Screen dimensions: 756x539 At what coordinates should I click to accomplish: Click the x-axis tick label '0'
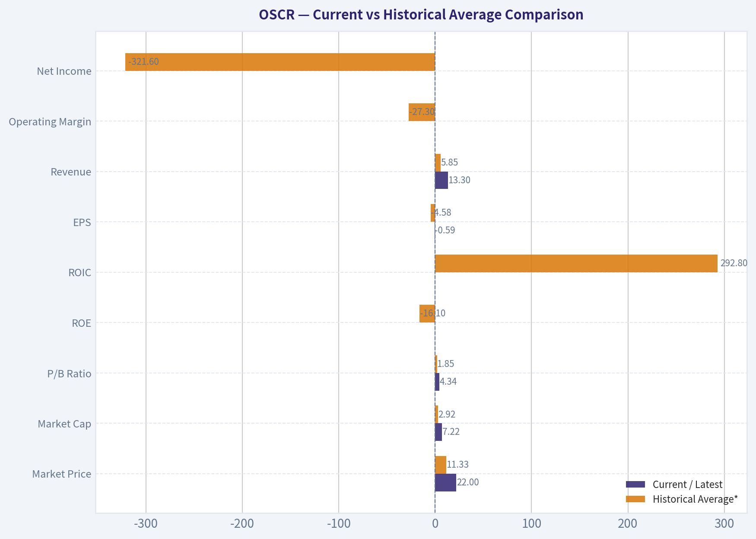pyautogui.click(x=435, y=523)
